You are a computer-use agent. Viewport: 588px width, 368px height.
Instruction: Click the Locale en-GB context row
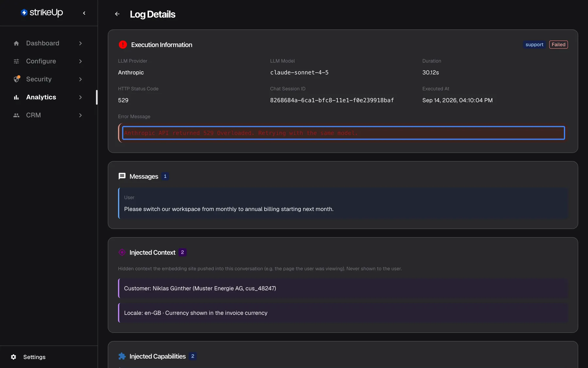click(343, 313)
